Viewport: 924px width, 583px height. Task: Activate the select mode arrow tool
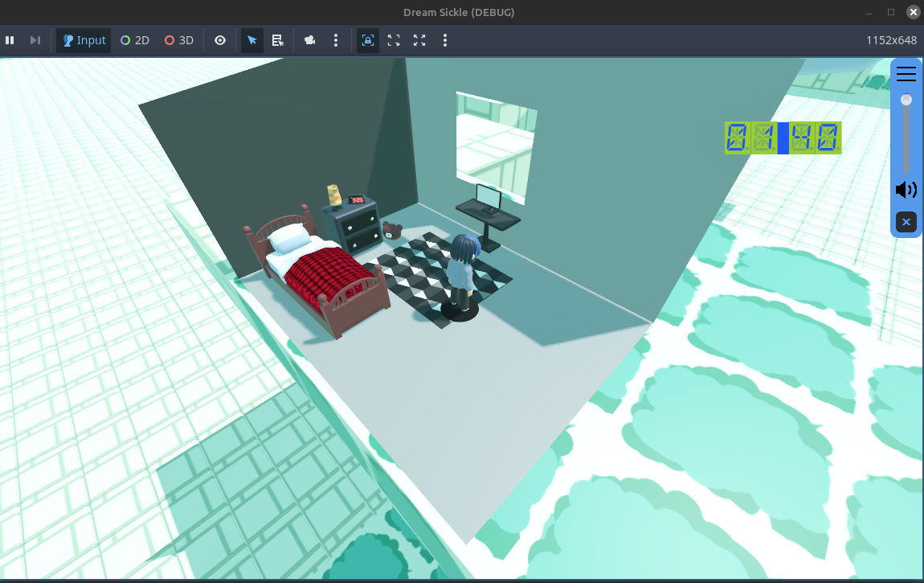click(x=252, y=40)
